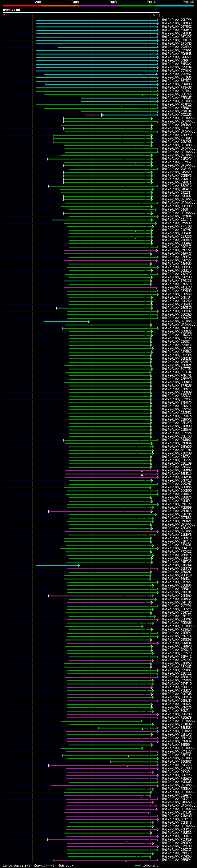
Task: Click the yellow gap marker in the legend
Action: (x=25, y=865)
